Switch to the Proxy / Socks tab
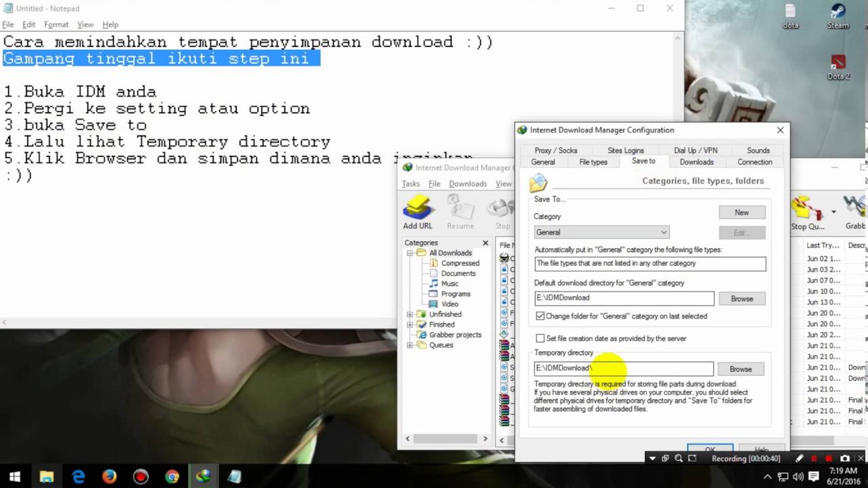The width and height of the screenshot is (868, 488). [x=555, y=150]
